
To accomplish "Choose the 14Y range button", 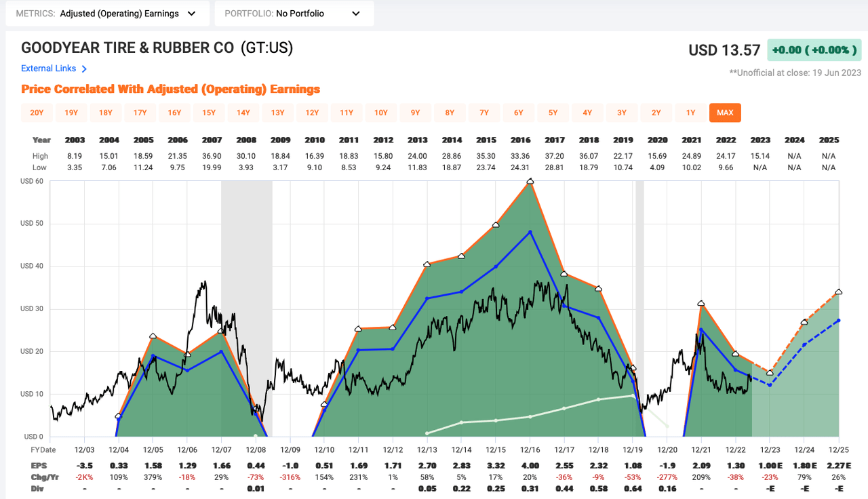I will (243, 113).
